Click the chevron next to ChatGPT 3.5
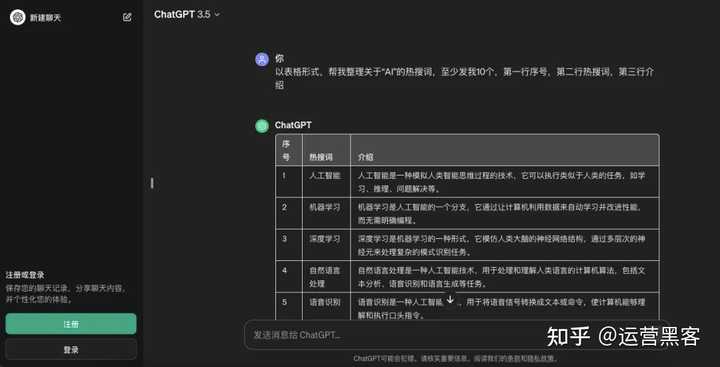Screen dimensions: 720x367 (x=217, y=15)
